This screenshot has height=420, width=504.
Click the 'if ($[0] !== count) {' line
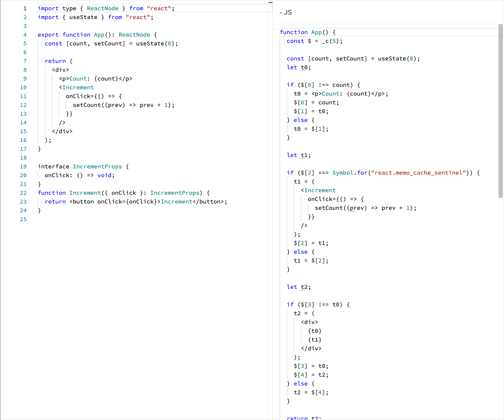(323, 85)
